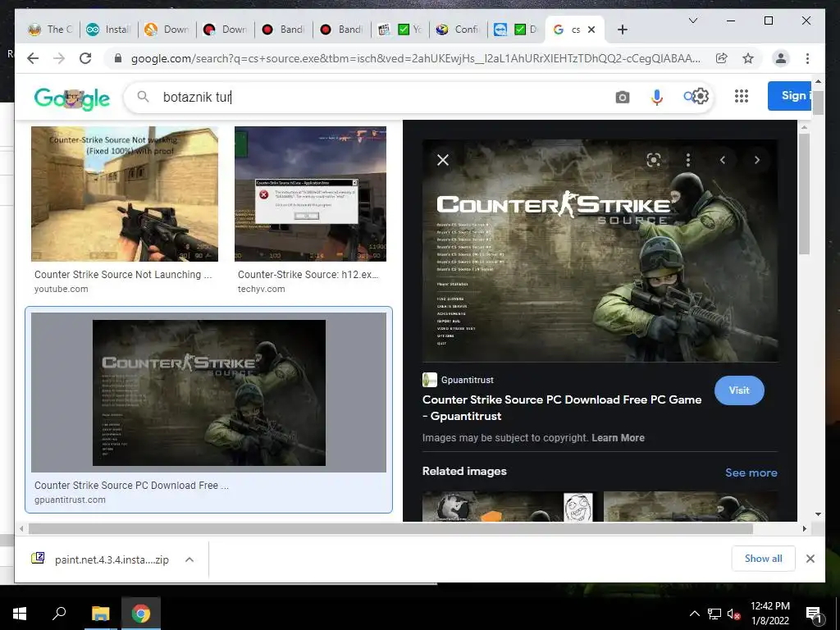Click the Google logo
840x630 pixels.
72,98
